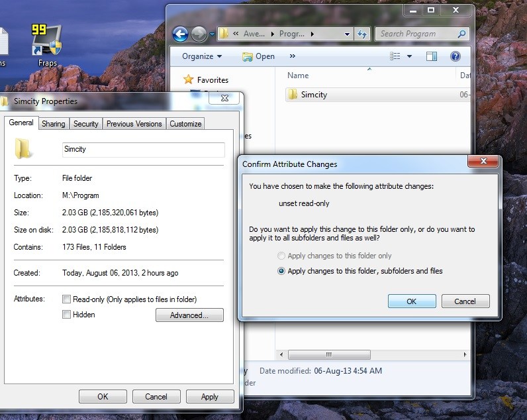Click the 'M:\Program' location text
Screen dimensions: 527x420
point(80,195)
